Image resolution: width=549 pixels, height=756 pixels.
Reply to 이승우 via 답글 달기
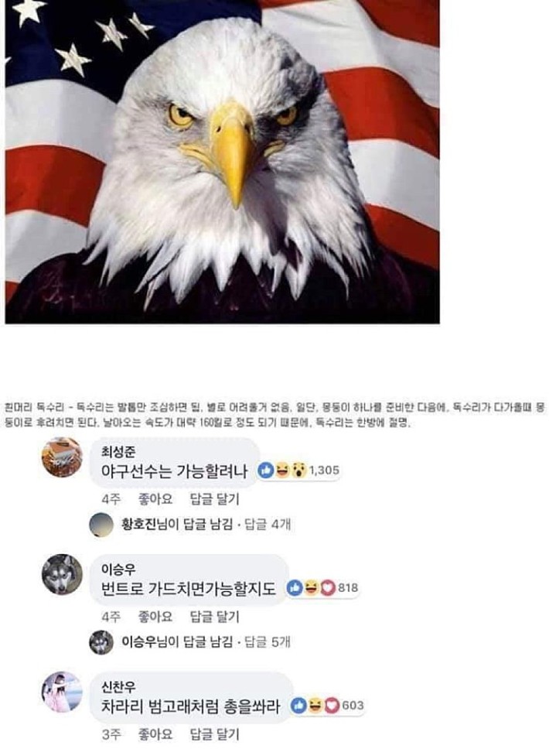point(214,617)
